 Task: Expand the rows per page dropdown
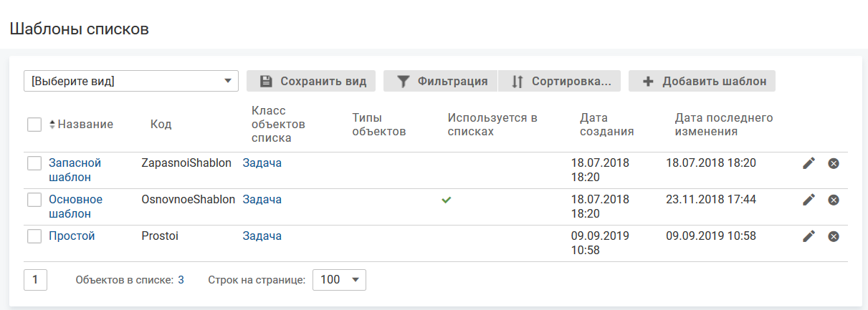click(339, 280)
